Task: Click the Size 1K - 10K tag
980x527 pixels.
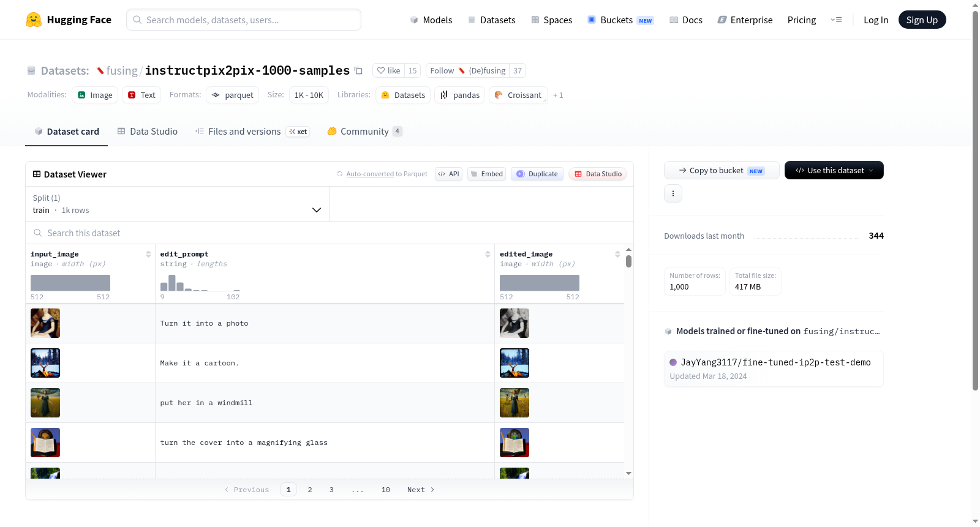Action: pyautogui.click(x=309, y=95)
